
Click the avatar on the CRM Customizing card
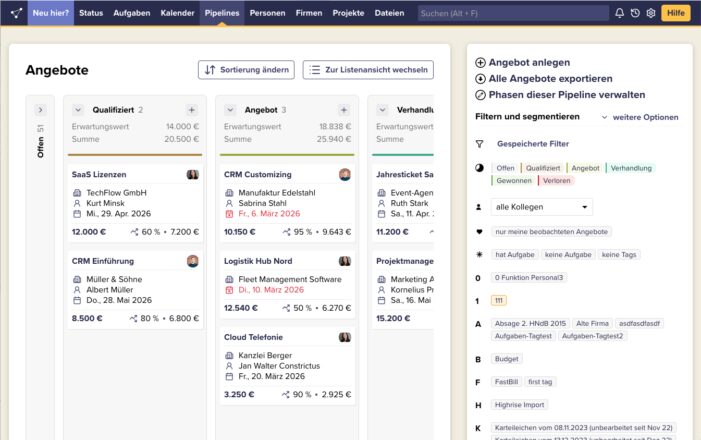(345, 174)
